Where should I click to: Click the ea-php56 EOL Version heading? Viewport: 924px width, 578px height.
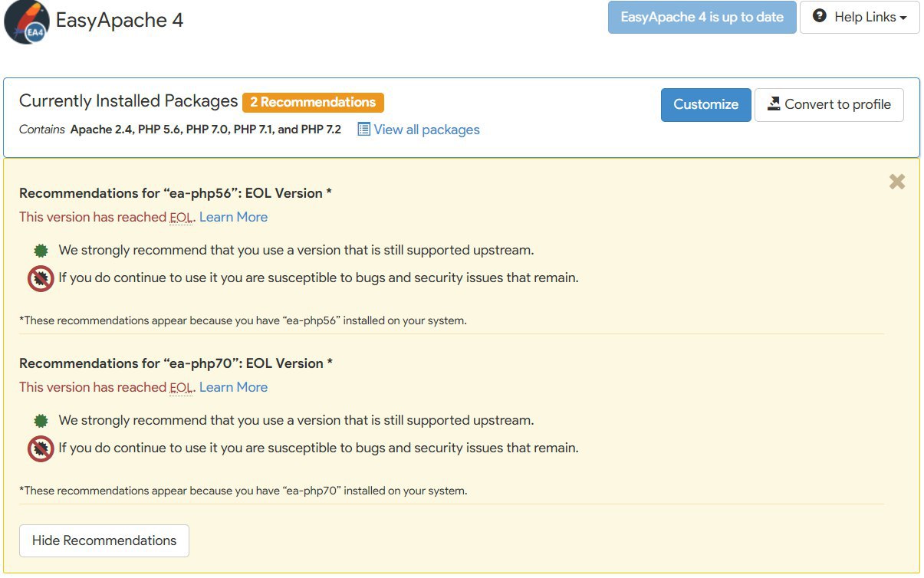pyautogui.click(x=176, y=193)
